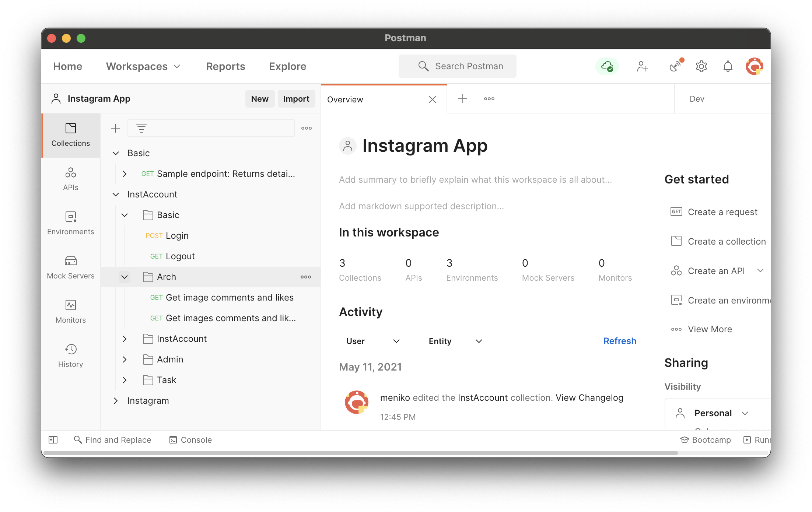Click the Refresh activity button
This screenshot has height=512, width=812.
click(x=620, y=340)
